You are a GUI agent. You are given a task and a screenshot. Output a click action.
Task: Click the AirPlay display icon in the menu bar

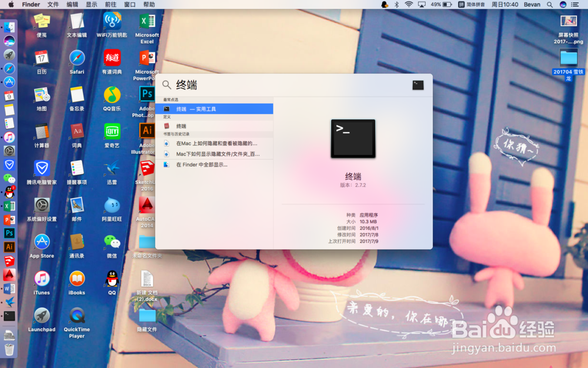pyautogui.click(x=422, y=5)
